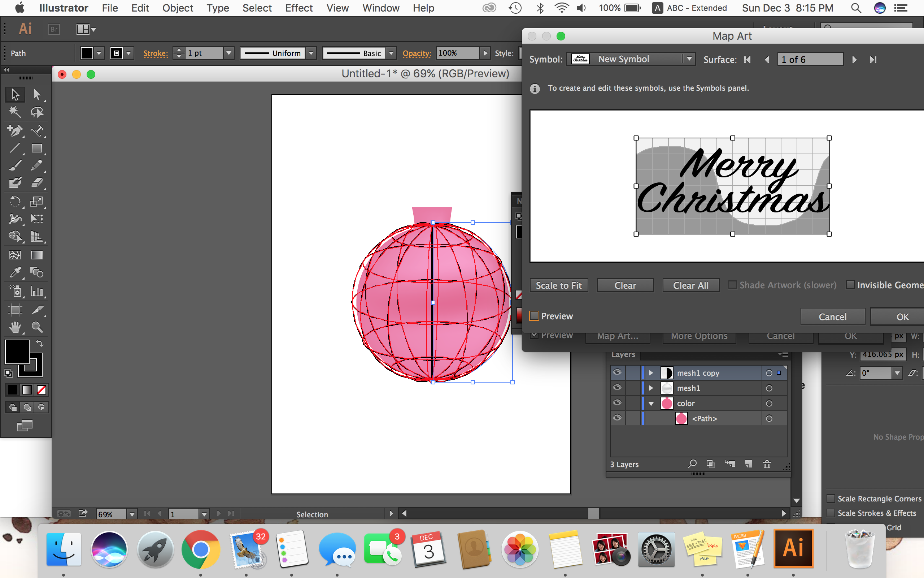The width and height of the screenshot is (924, 578).
Task: Open the Basic brush definition dropdown
Action: 391,53
